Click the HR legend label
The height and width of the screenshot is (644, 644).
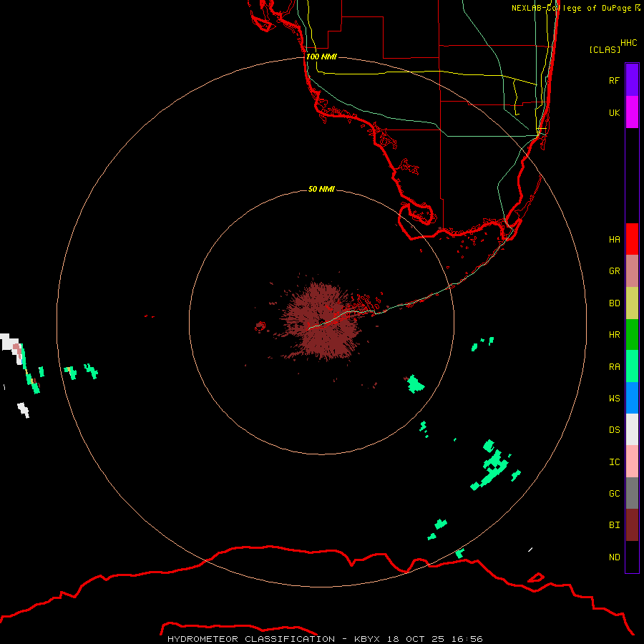pyautogui.click(x=614, y=335)
